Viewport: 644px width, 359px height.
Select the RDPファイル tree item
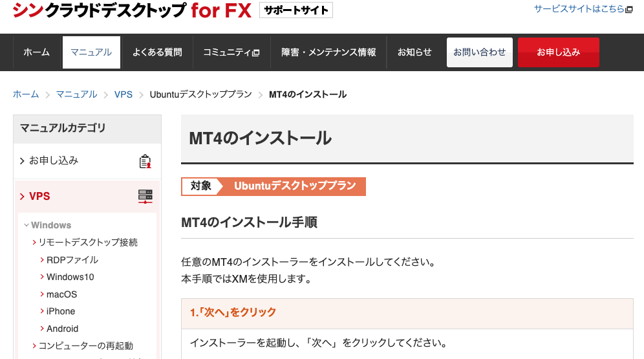(72, 260)
